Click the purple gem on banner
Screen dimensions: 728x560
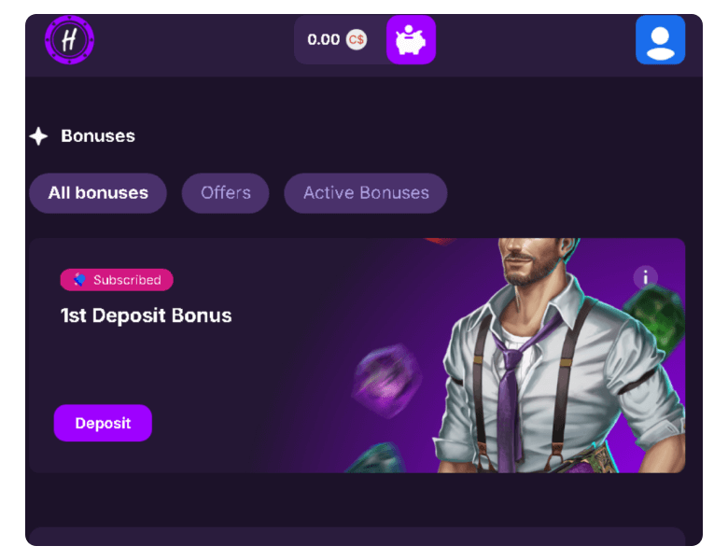pyautogui.click(x=386, y=380)
